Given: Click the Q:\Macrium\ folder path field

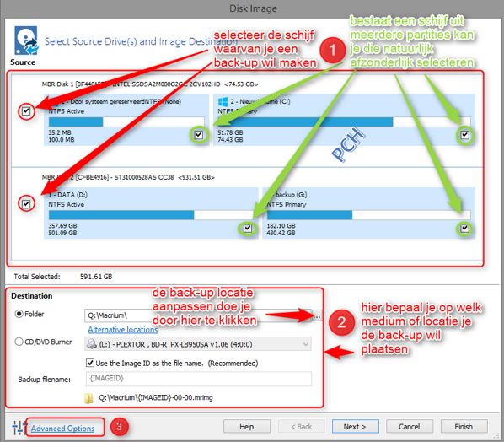Looking at the screenshot, I should click(x=198, y=315).
